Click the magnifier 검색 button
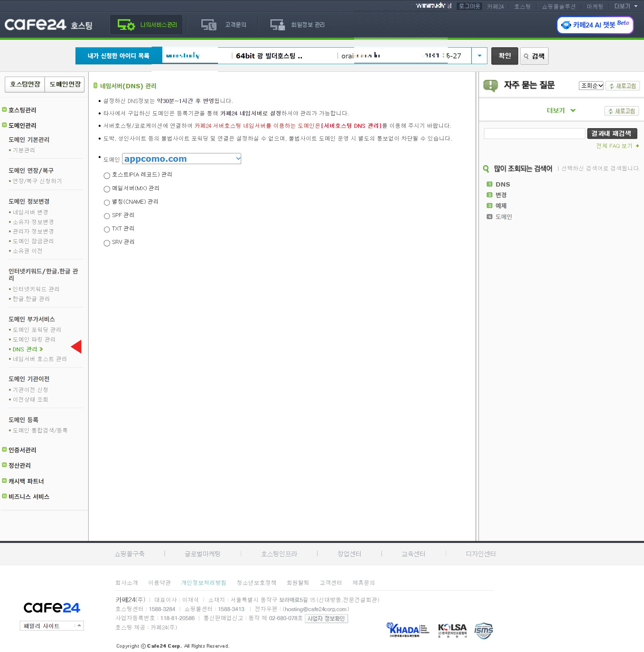The height and width of the screenshot is (652, 644). pyautogui.click(x=534, y=56)
